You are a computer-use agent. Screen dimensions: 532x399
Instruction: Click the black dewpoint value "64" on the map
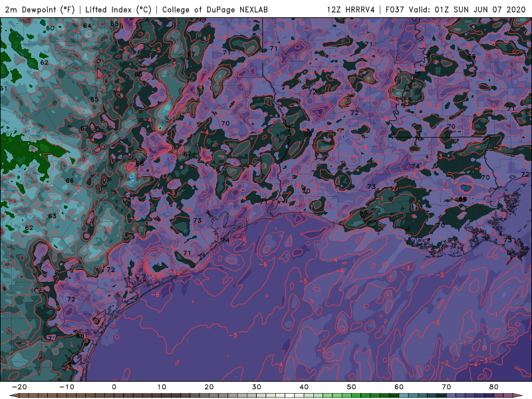pyautogui.click(x=87, y=25)
